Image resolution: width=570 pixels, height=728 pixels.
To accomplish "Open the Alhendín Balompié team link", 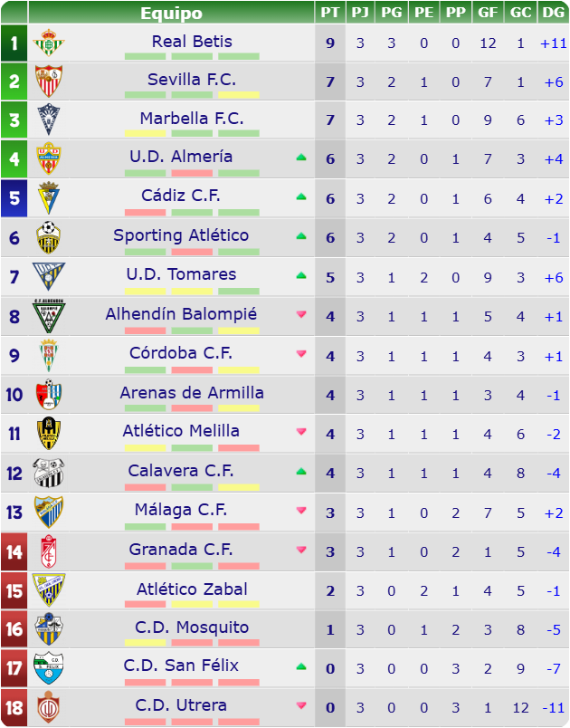I will 181,314.
